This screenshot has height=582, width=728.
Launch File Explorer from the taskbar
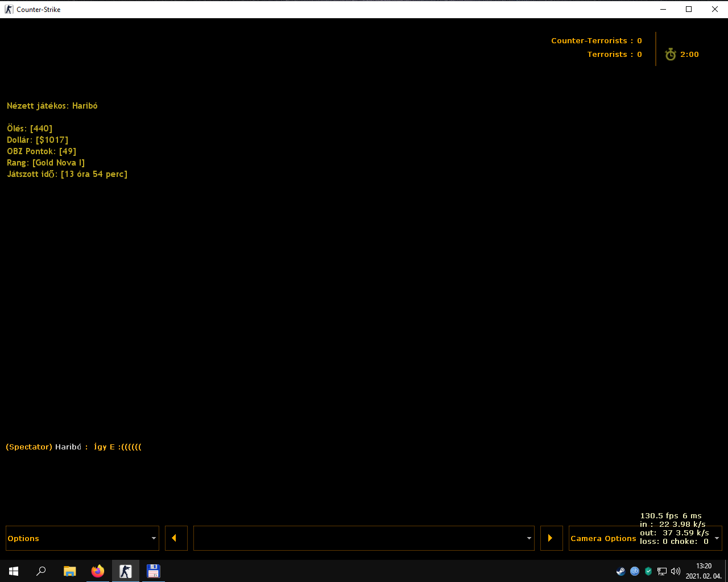point(69,571)
